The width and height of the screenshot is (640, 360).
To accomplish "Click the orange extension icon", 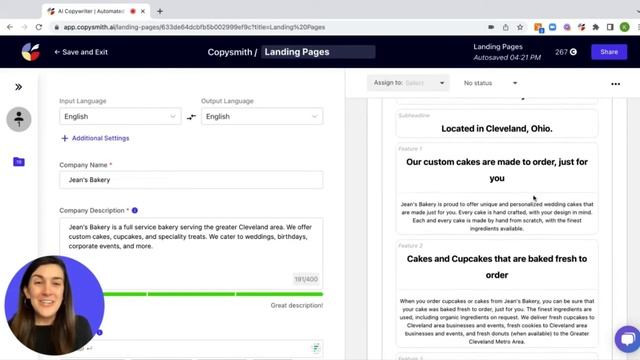I will 538,27.
